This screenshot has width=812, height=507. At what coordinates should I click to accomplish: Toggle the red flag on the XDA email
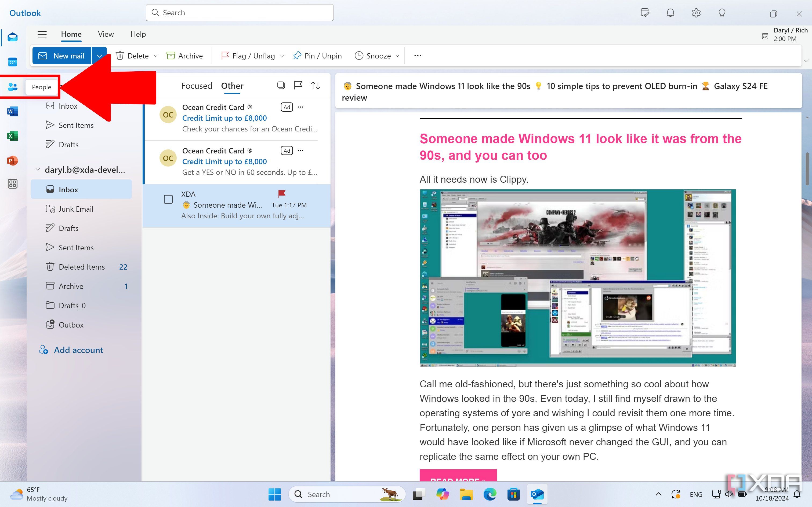281,194
